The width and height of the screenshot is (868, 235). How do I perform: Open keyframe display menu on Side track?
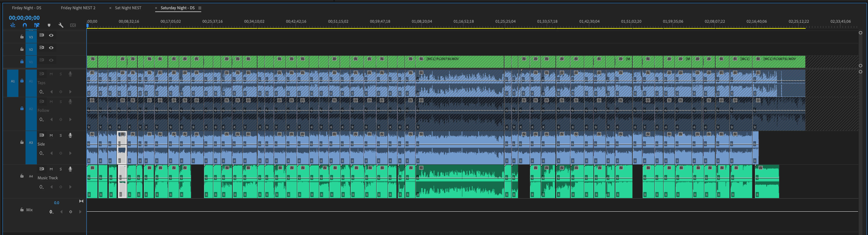click(x=41, y=153)
